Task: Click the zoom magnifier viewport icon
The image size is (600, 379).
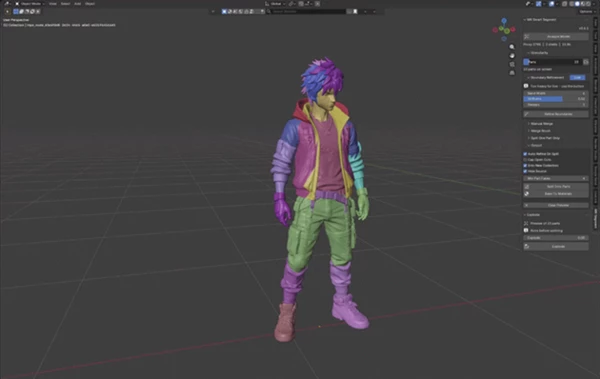Action: (512, 47)
